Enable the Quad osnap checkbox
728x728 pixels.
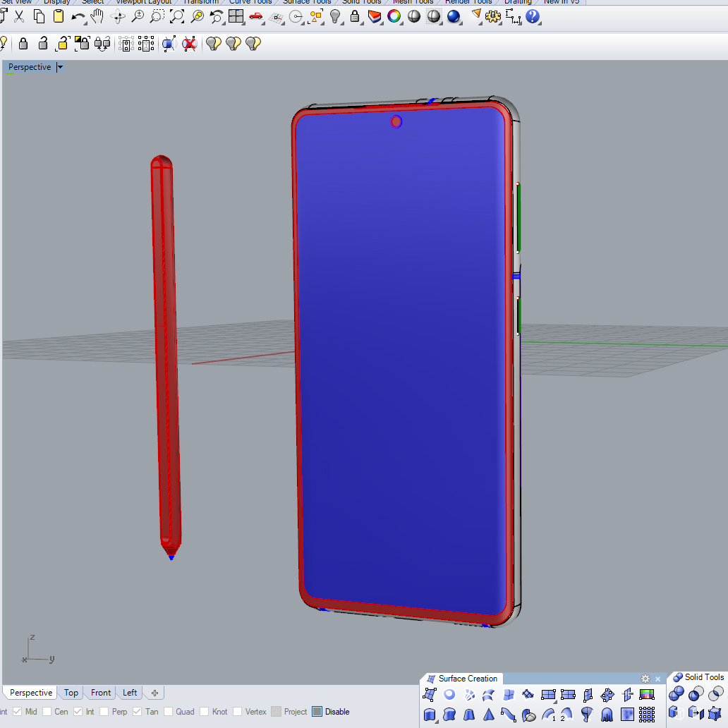point(168,712)
